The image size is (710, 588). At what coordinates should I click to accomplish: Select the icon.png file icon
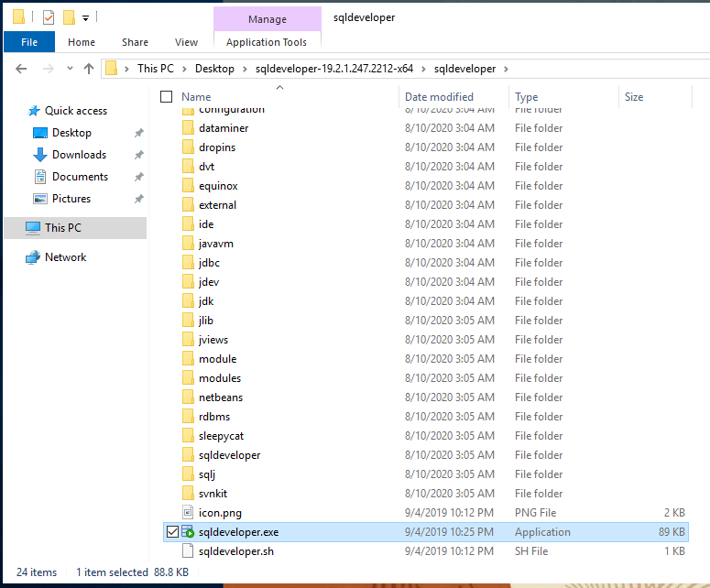[x=188, y=512]
